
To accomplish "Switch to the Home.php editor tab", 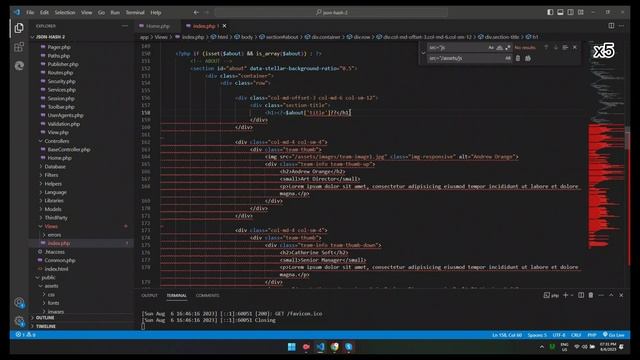I will pyautogui.click(x=157, y=26).
